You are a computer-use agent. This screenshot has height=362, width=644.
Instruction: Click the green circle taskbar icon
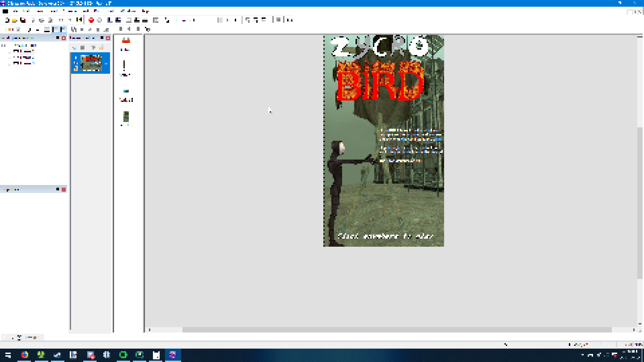[123, 355]
